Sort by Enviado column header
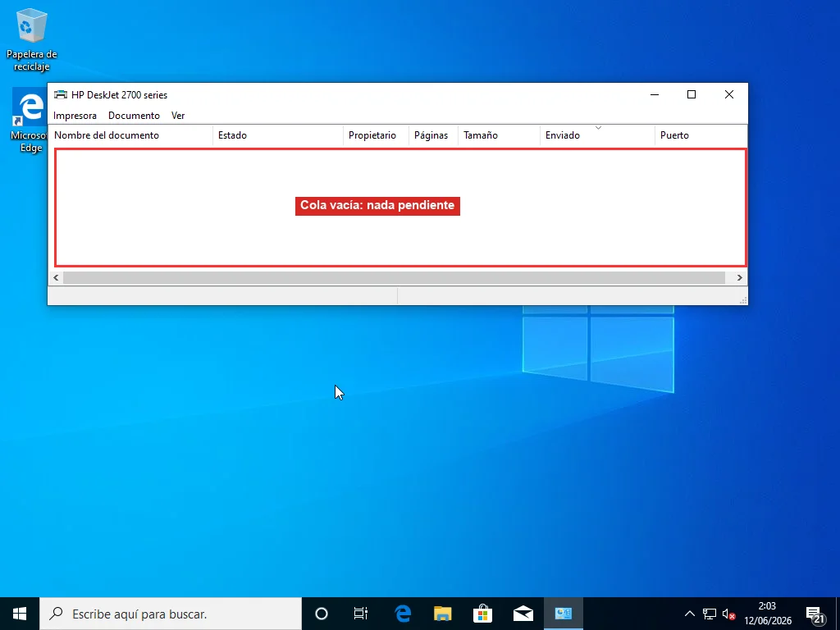 (597, 135)
